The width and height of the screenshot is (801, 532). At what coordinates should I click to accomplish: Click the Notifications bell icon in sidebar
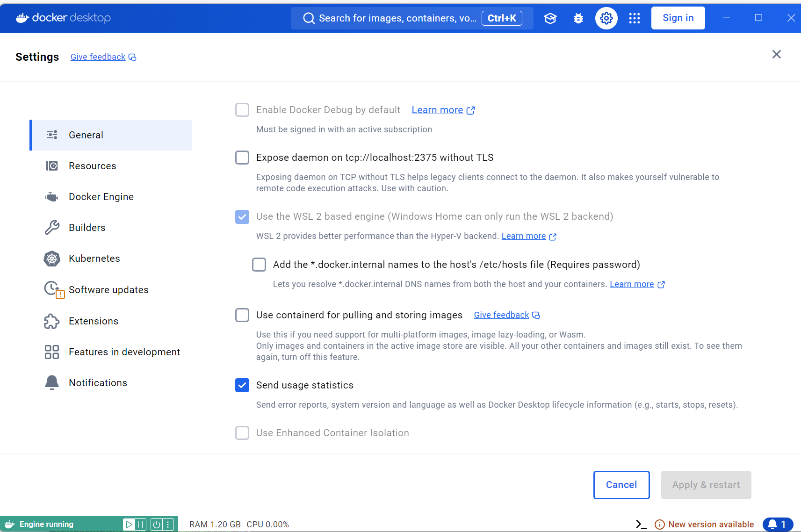coord(52,383)
